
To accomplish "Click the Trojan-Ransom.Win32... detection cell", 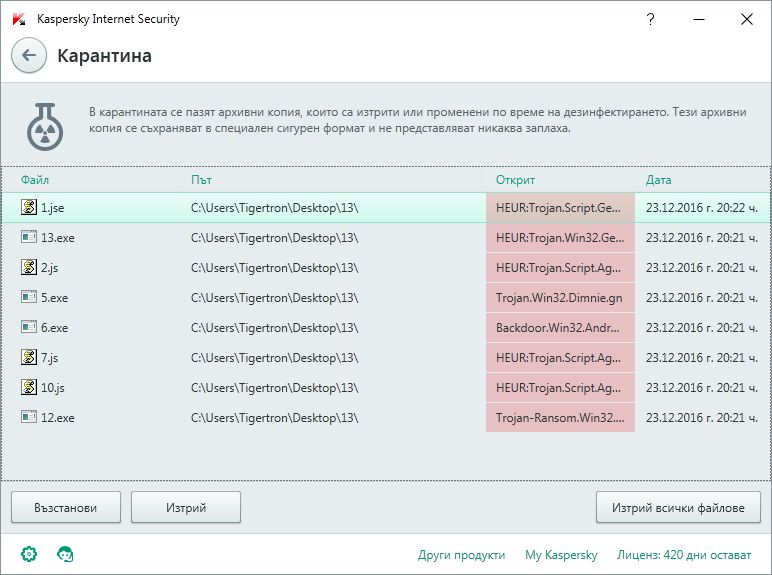I will pyautogui.click(x=560, y=417).
